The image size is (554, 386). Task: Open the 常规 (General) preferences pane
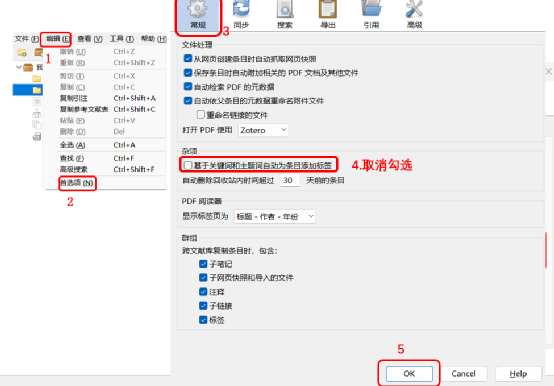tap(198, 16)
